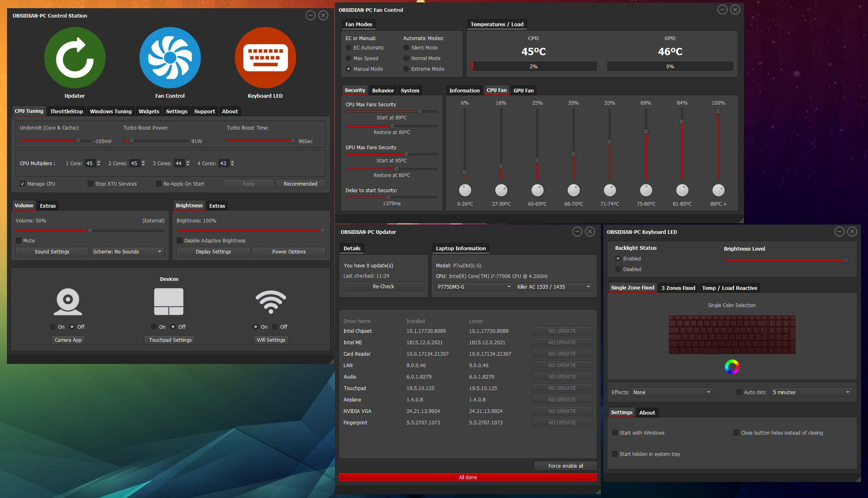Click round knob under 75-80ºC fan slider
This screenshot has height=498, width=868.
tap(646, 190)
